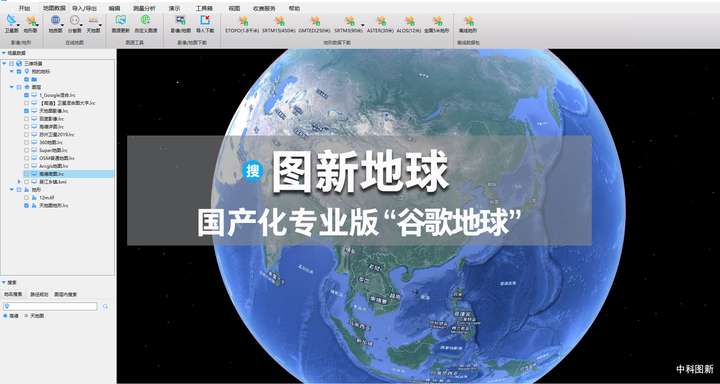The image size is (720, 384).
Task: Open the 导入/导出 ribbon tab
Action: click(84, 8)
